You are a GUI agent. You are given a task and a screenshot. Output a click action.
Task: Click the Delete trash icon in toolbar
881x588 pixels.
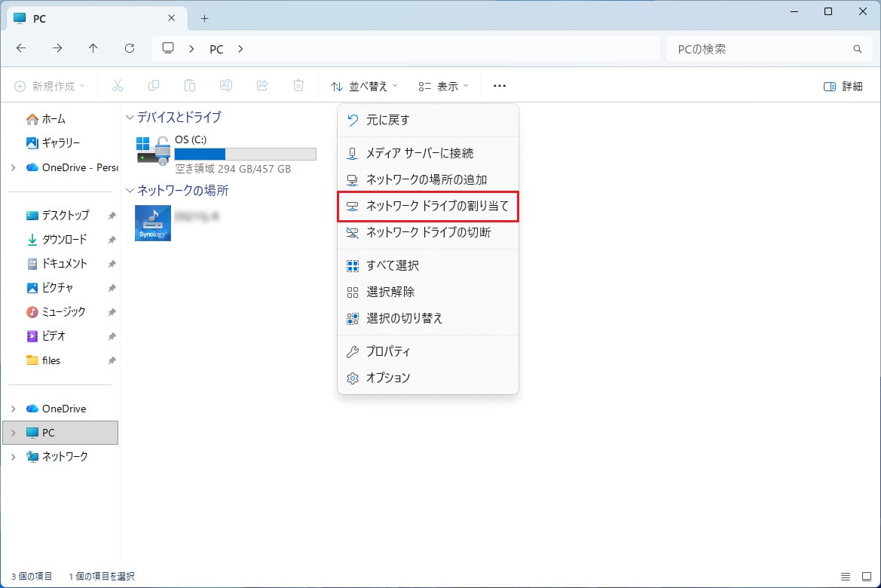tap(298, 86)
